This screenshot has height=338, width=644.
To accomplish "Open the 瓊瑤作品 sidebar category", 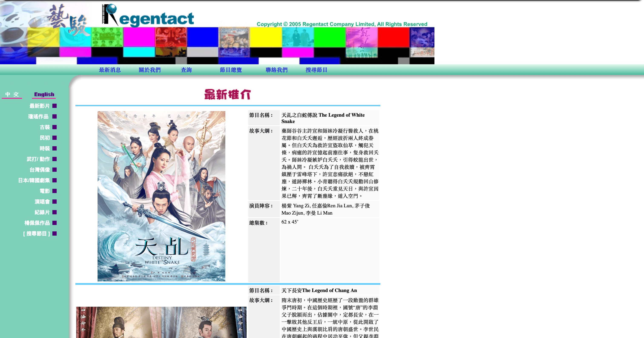I will [x=38, y=116].
